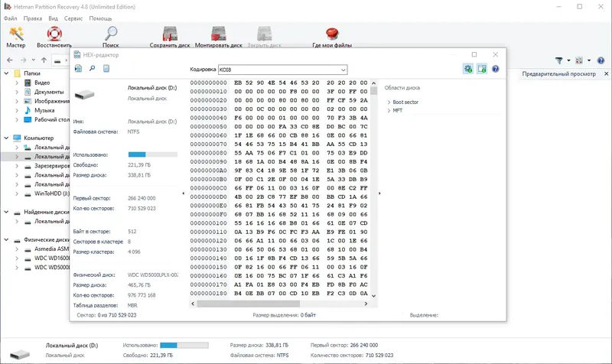The height and width of the screenshot is (364, 612).
Task: Click the 710 529 023 sector count value
Action: point(142,208)
